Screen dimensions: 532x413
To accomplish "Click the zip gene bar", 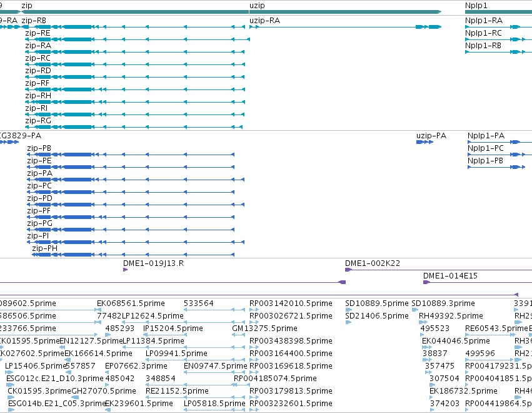I will point(135,12).
